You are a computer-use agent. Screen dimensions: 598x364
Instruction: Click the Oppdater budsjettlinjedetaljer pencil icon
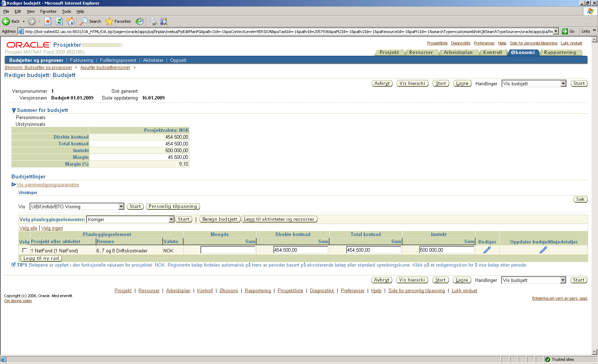point(543,250)
